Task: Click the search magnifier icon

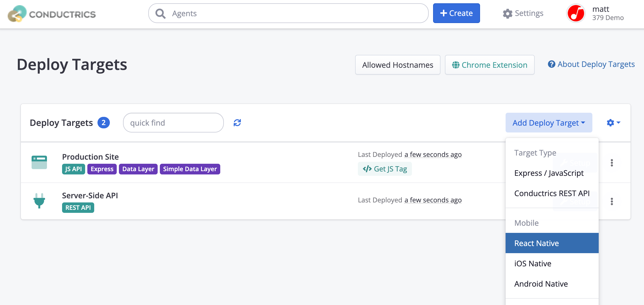Action: click(x=160, y=13)
